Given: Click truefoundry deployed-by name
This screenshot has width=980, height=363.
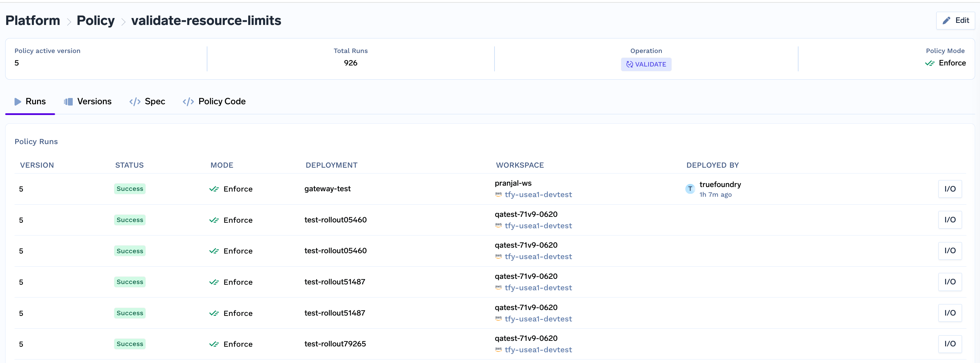Looking at the screenshot, I should pyautogui.click(x=720, y=185).
